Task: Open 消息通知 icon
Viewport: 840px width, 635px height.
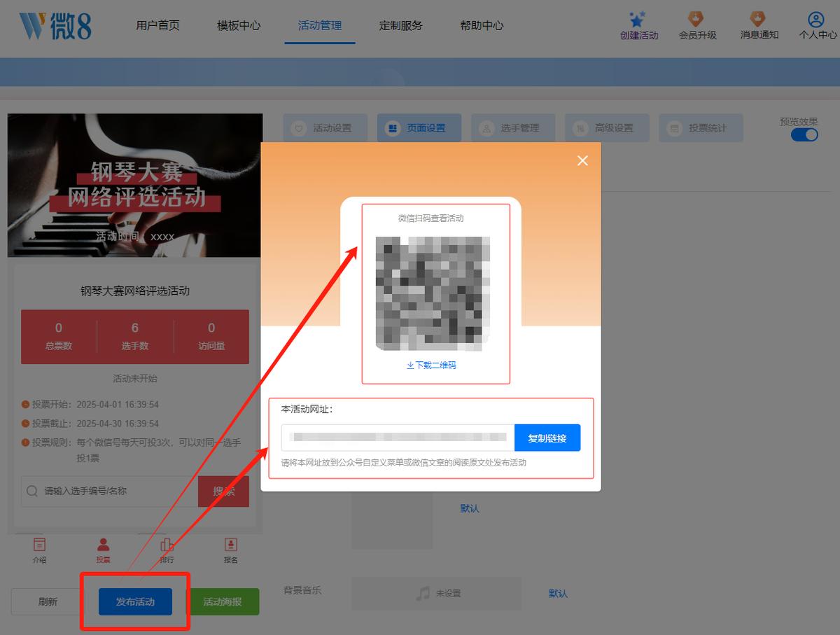Action: (x=758, y=19)
